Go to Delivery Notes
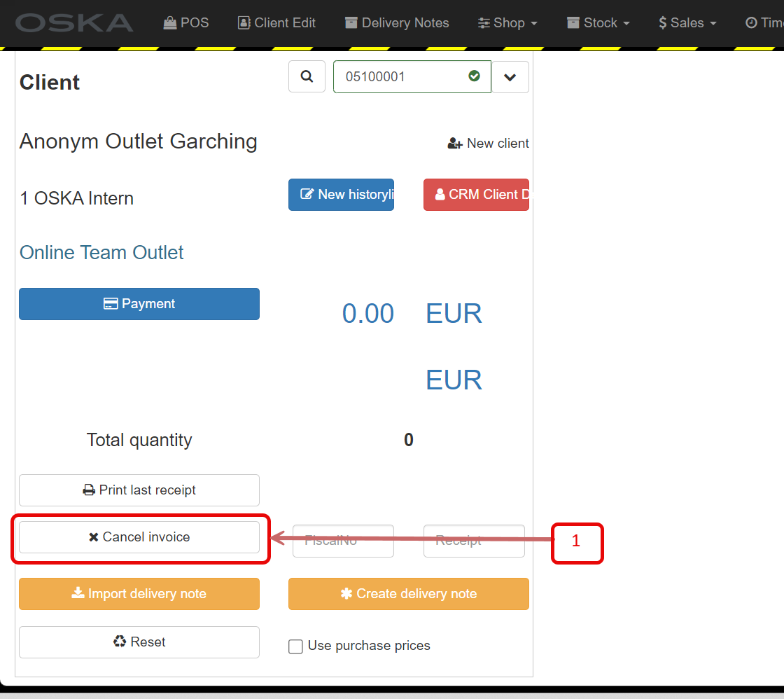784x699 pixels. [x=397, y=23]
